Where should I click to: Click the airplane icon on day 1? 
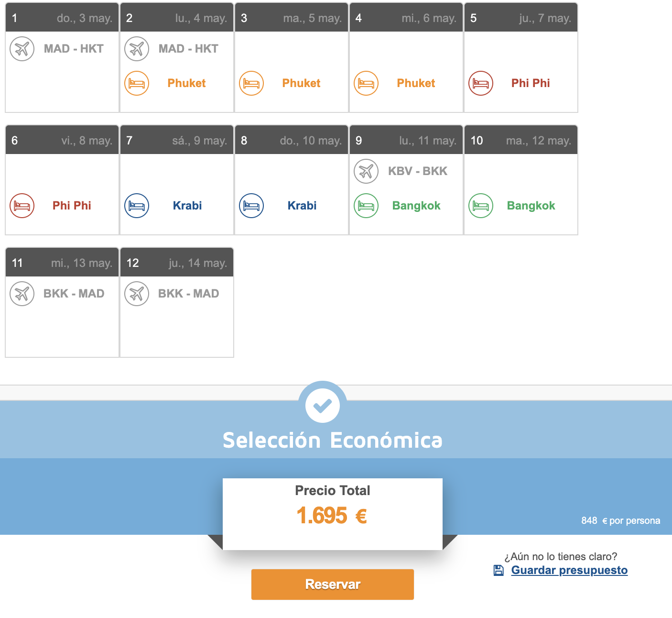[22, 49]
